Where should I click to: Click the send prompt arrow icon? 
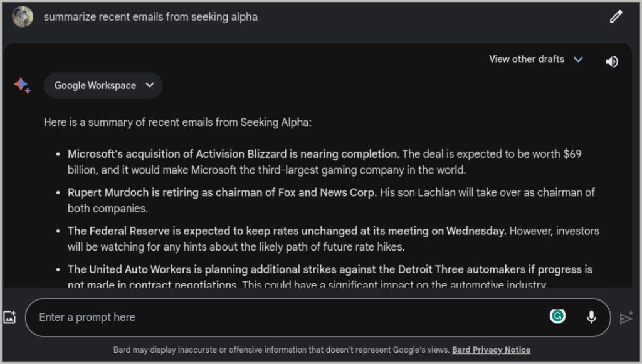[x=626, y=318]
